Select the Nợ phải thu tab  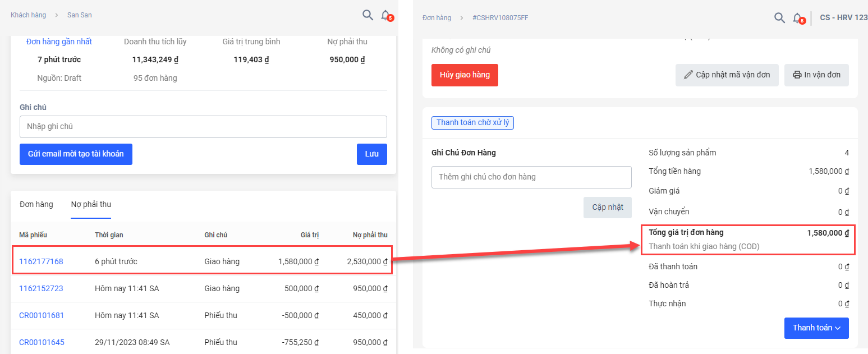[91, 204]
